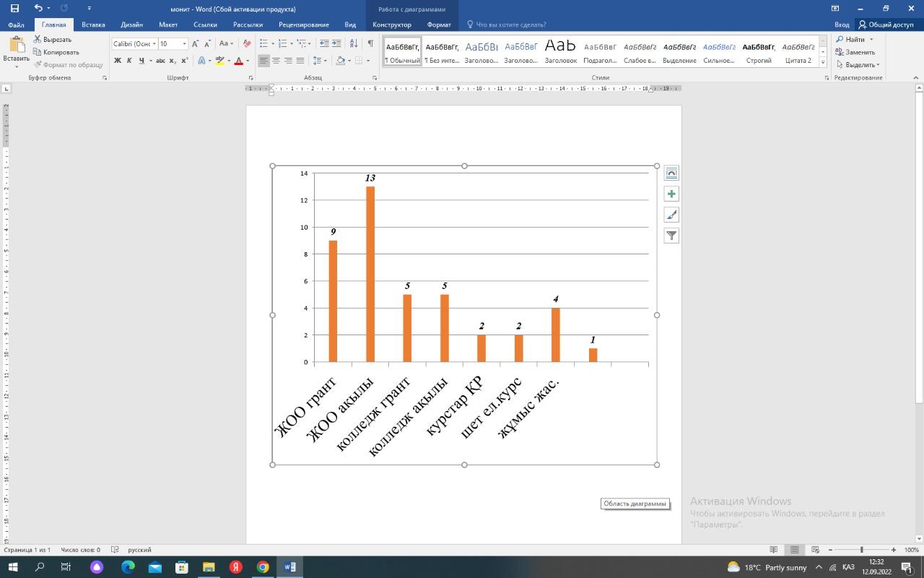Open the font size dropdown
Viewport: 924px width, 578px height.
(184, 44)
